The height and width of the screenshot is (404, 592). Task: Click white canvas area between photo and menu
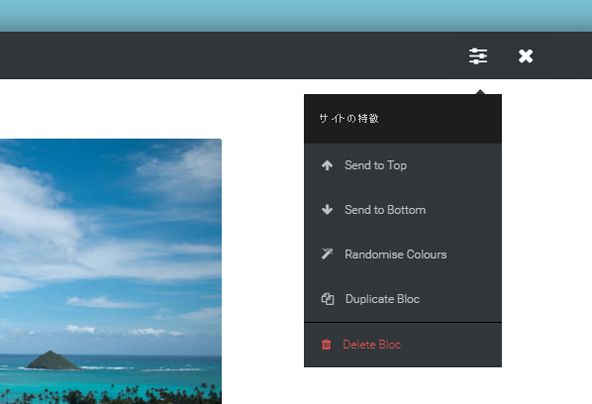click(x=263, y=242)
